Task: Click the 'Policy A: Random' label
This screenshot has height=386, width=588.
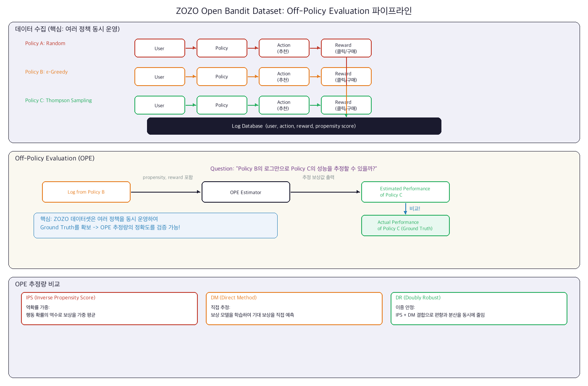Action: click(45, 43)
